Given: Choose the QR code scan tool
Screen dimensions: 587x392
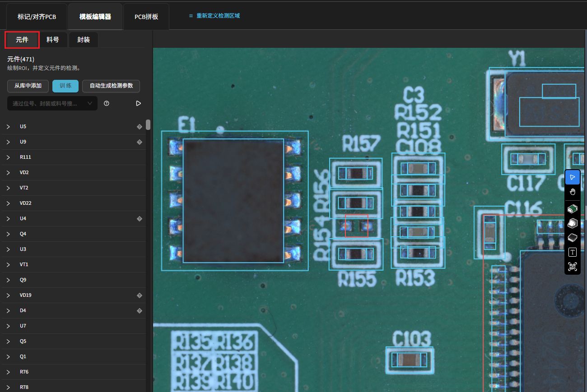Looking at the screenshot, I should (x=573, y=267).
